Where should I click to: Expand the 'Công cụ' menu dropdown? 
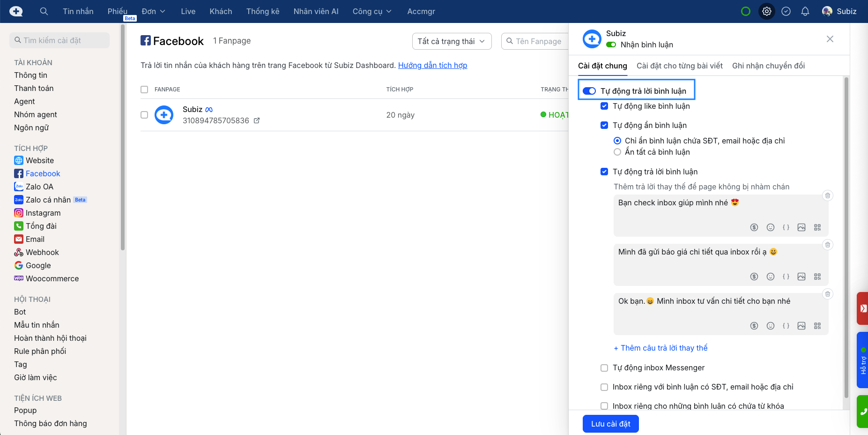click(371, 11)
